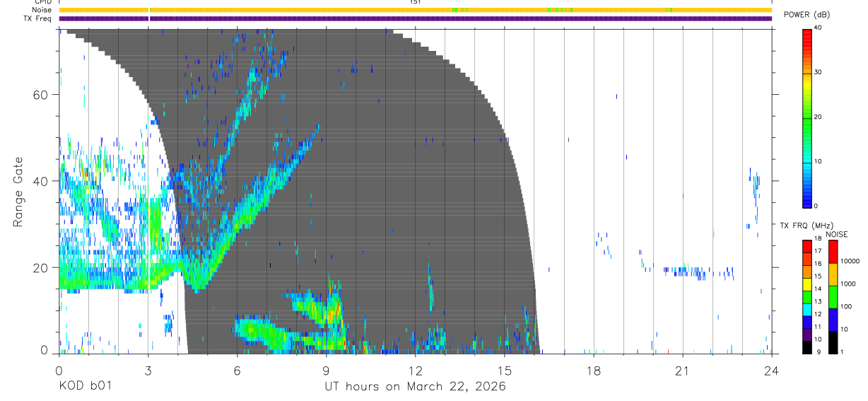Click the UT hours axis tick label 6

[x=237, y=370]
